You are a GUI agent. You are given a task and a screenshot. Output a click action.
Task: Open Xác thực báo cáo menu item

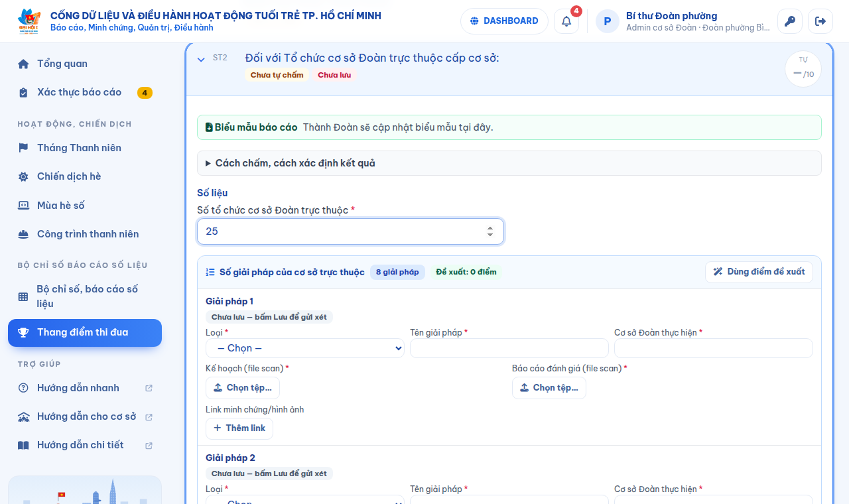[x=85, y=93]
